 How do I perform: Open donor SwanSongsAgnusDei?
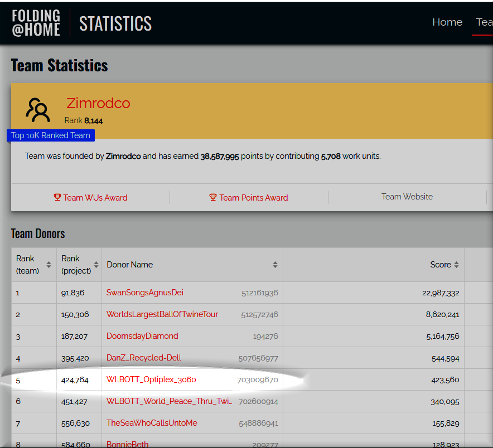click(x=144, y=293)
